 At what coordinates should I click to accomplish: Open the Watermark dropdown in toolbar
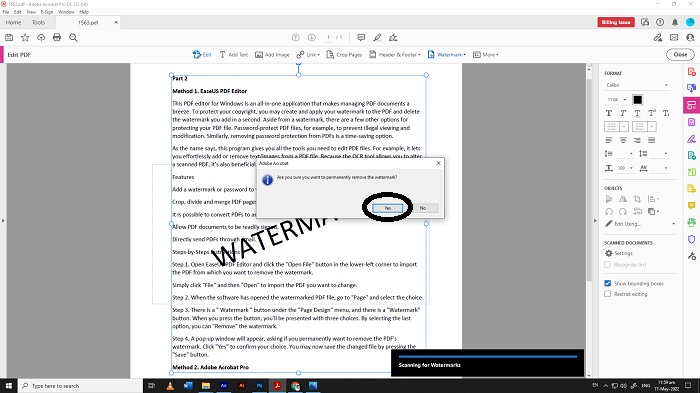[446, 54]
